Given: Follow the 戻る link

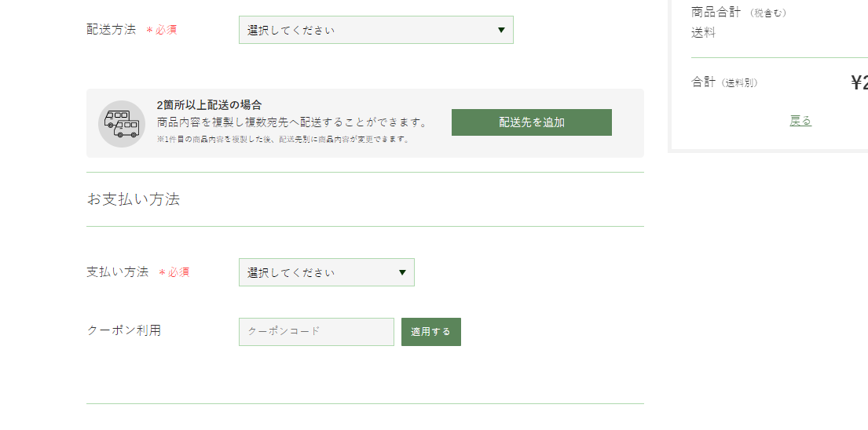Looking at the screenshot, I should pos(800,121).
